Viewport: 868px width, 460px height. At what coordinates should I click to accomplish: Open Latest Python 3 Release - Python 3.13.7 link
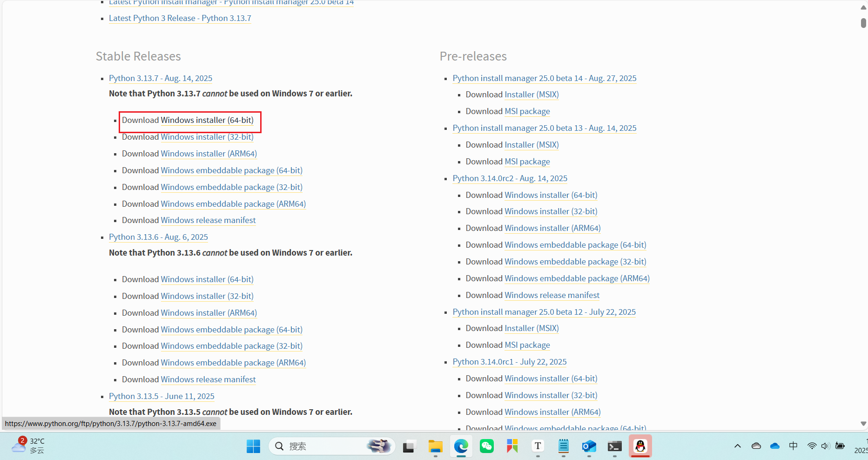tap(180, 18)
